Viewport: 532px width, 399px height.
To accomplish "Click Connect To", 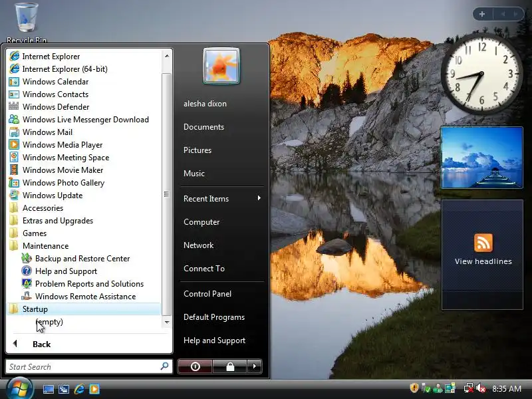I will coord(204,269).
